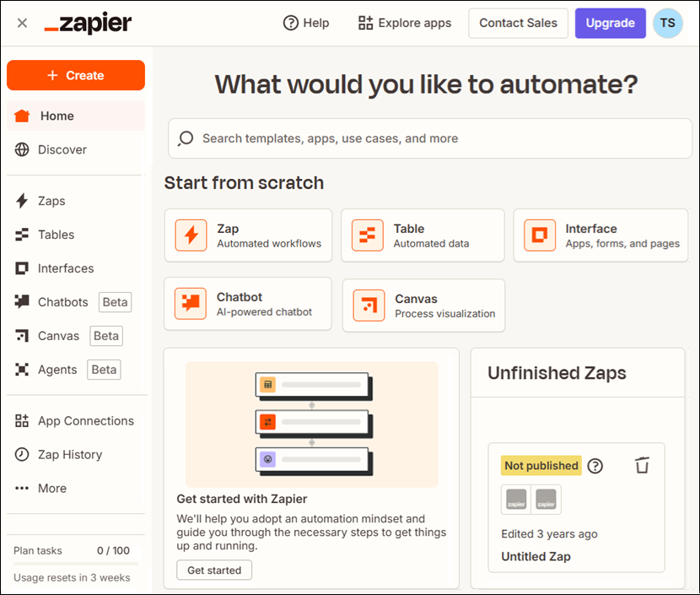
Task: Click the Canvas card icon
Action: (x=369, y=306)
